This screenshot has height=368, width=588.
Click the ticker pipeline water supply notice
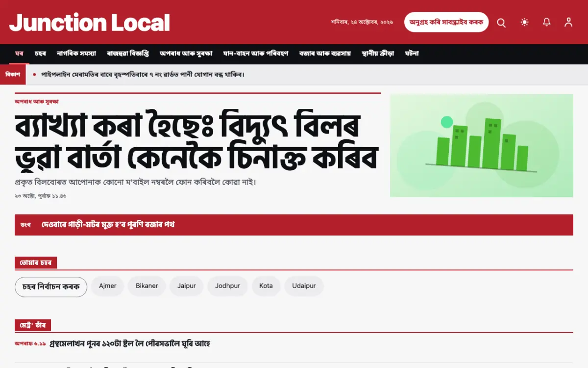(x=143, y=75)
